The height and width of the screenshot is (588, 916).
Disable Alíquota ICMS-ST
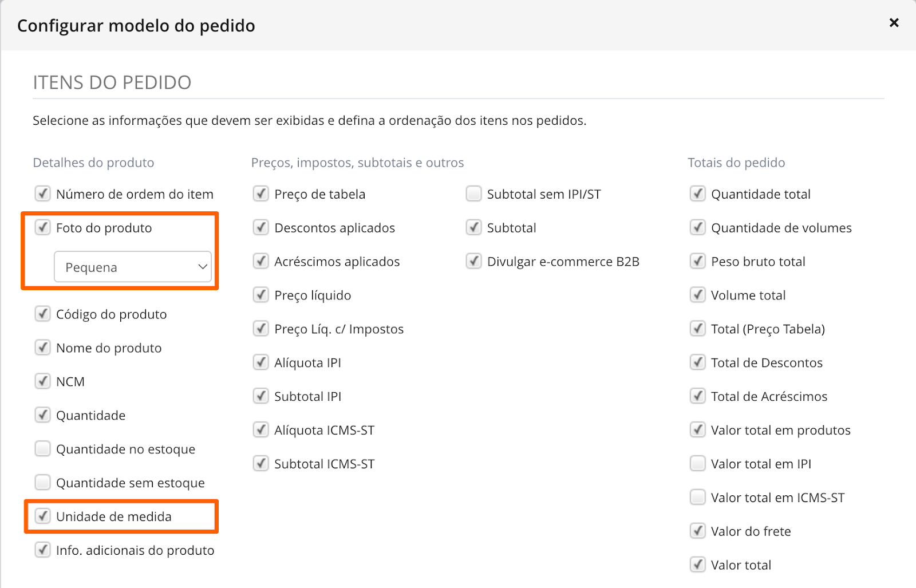[x=261, y=429]
